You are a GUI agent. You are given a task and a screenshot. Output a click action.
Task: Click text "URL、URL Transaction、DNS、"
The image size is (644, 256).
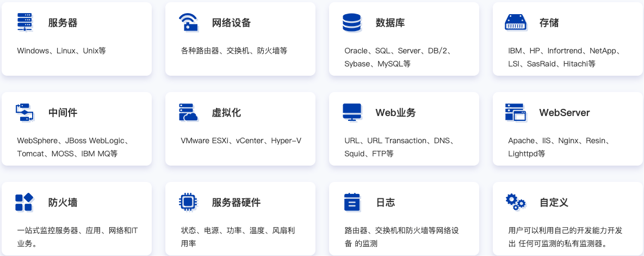tap(400, 141)
